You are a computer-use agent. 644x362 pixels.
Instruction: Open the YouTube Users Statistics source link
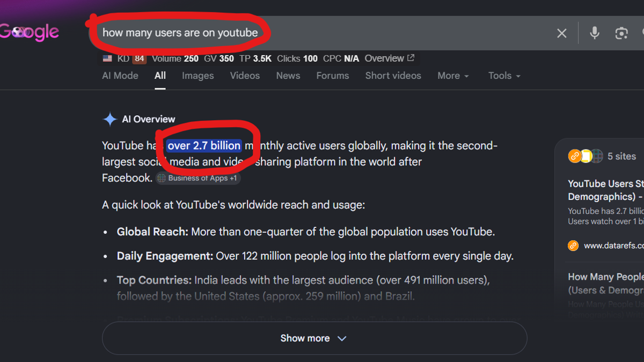pyautogui.click(x=605, y=190)
